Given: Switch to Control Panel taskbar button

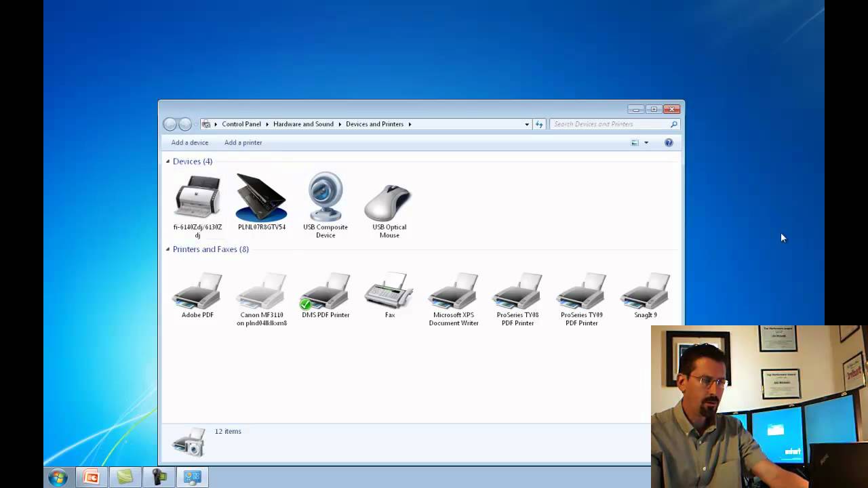Looking at the screenshot, I should coord(193,477).
